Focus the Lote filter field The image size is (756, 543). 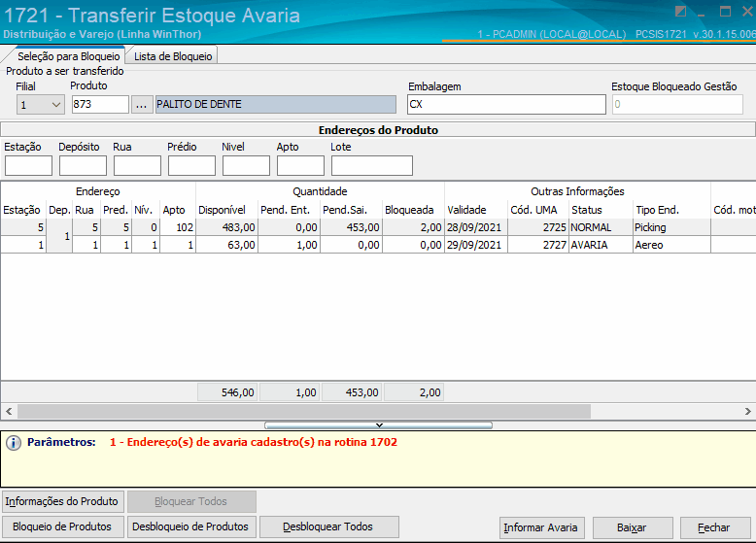click(372, 166)
